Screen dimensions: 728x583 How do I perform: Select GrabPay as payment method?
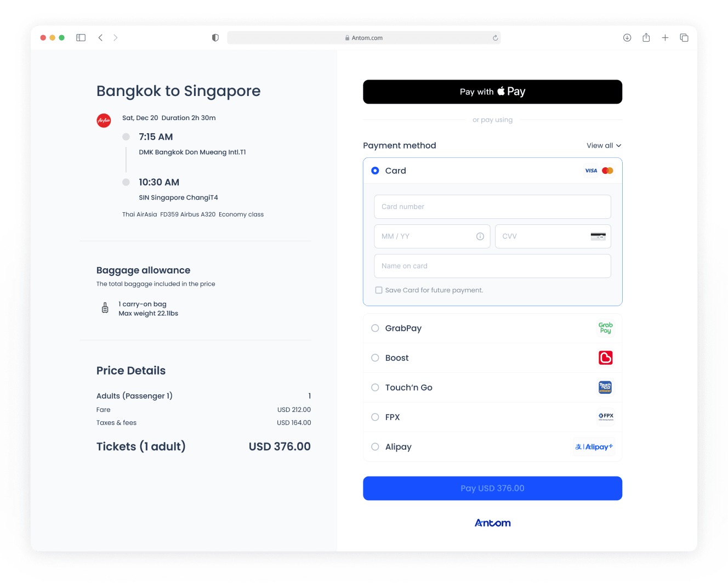375,328
